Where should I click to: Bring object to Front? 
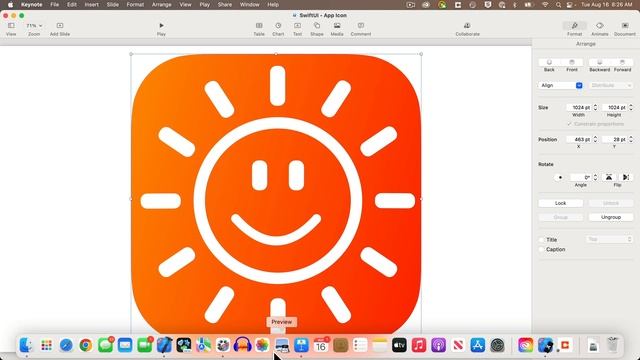coord(572,62)
